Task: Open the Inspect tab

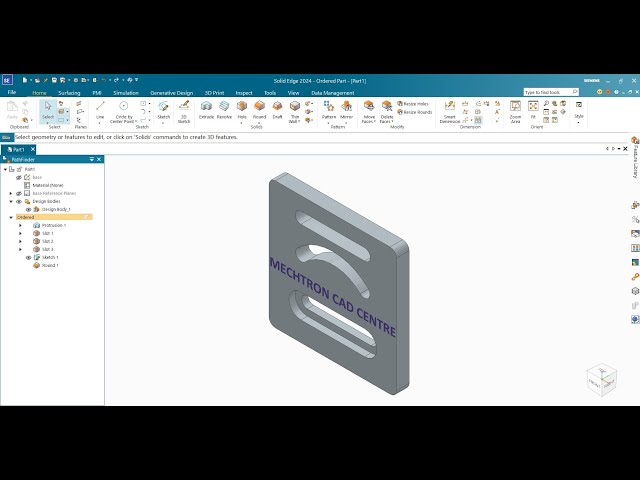Action: 244,93
